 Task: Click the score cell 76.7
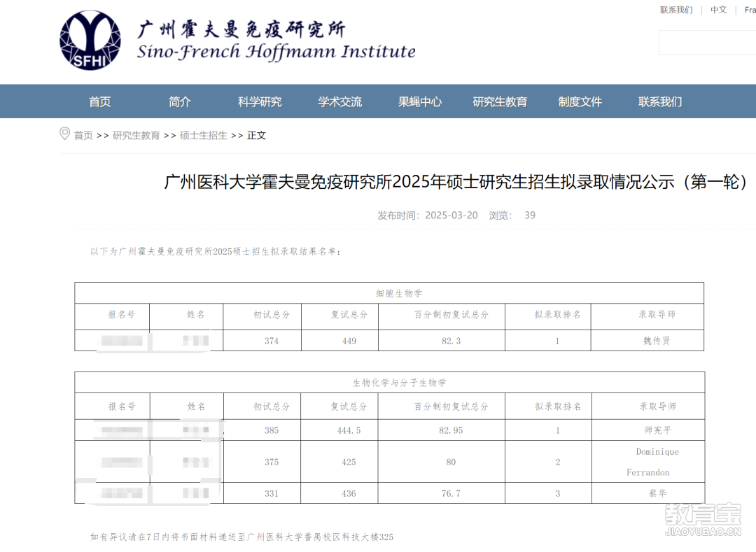451,494
